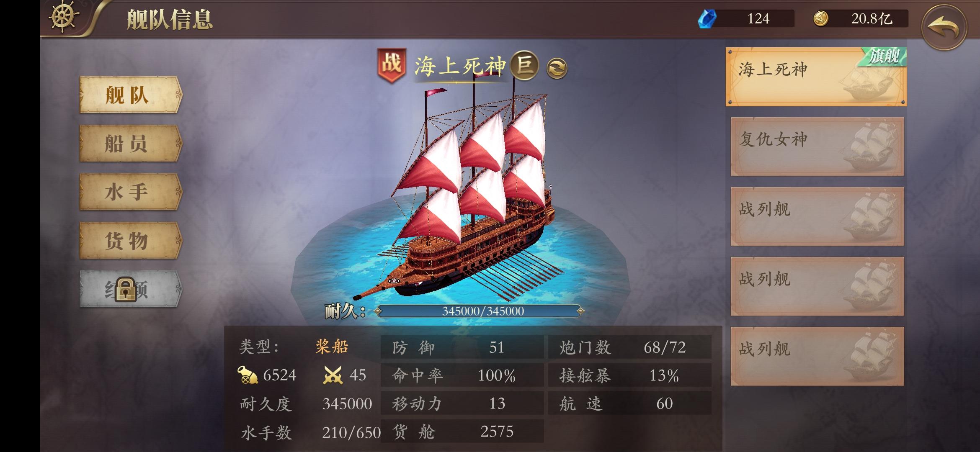Click the blue gem currency icon
Viewport: 980px width, 452px height.
pyautogui.click(x=707, y=19)
